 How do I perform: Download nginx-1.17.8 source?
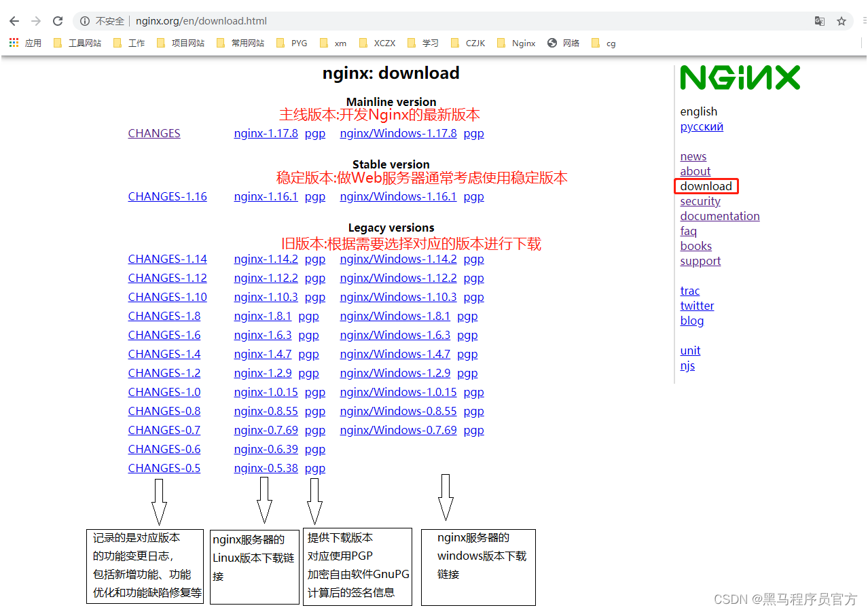click(266, 133)
